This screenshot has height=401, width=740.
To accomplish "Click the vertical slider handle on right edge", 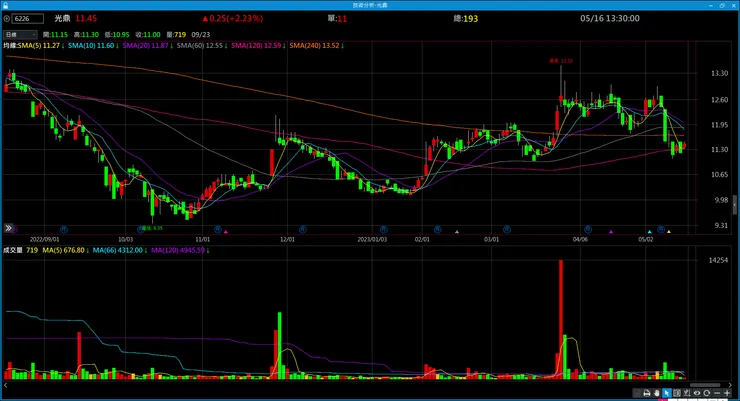I will click(x=735, y=205).
